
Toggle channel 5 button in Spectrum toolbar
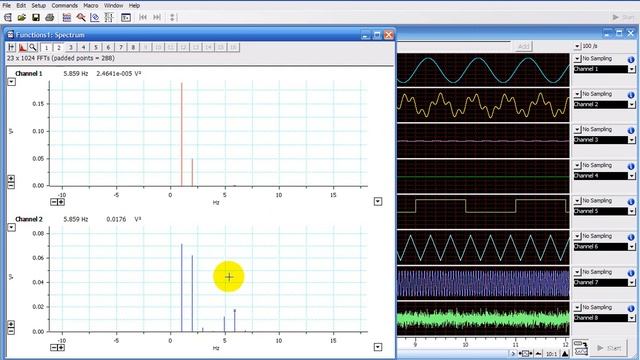(96, 48)
